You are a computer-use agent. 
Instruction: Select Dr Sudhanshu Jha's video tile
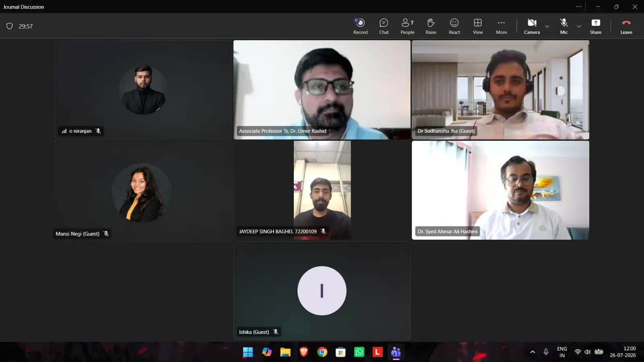pyautogui.click(x=500, y=90)
